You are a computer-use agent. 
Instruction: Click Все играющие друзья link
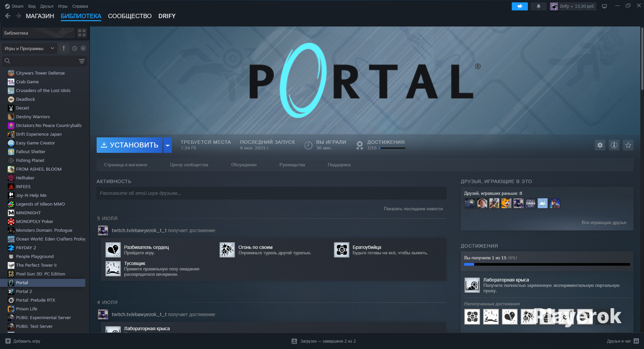click(604, 222)
